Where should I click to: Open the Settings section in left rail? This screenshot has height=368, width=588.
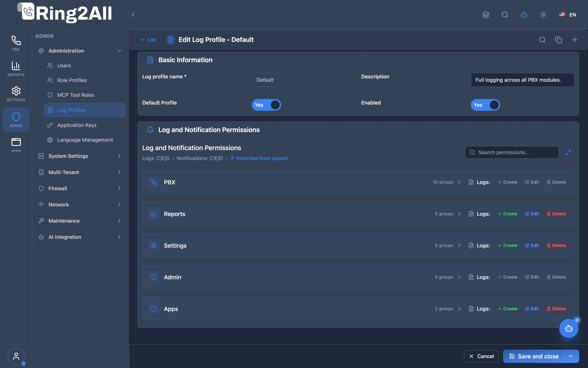[x=16, y=94]
